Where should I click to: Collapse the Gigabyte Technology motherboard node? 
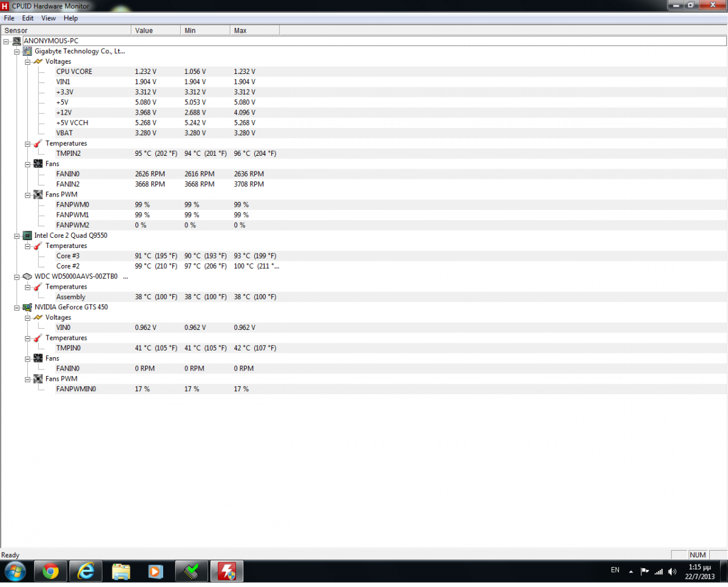16,52
